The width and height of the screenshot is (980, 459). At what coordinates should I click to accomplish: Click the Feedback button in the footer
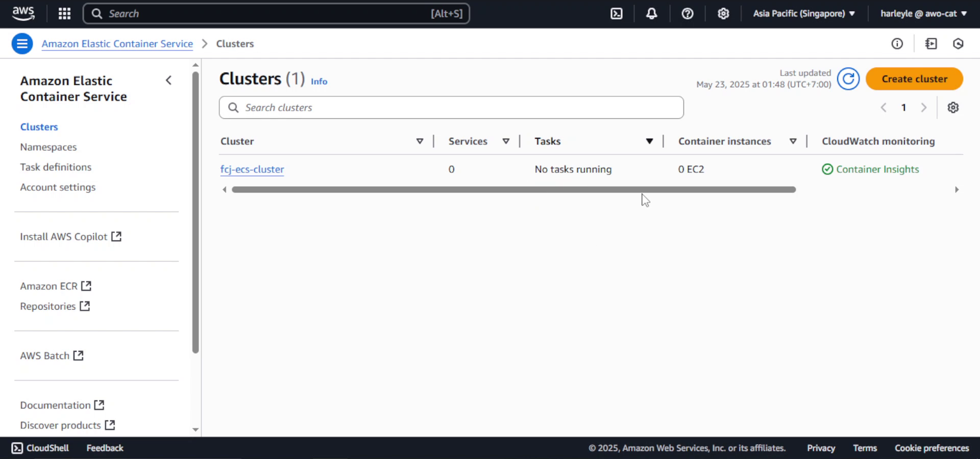(x=105, y=448)
